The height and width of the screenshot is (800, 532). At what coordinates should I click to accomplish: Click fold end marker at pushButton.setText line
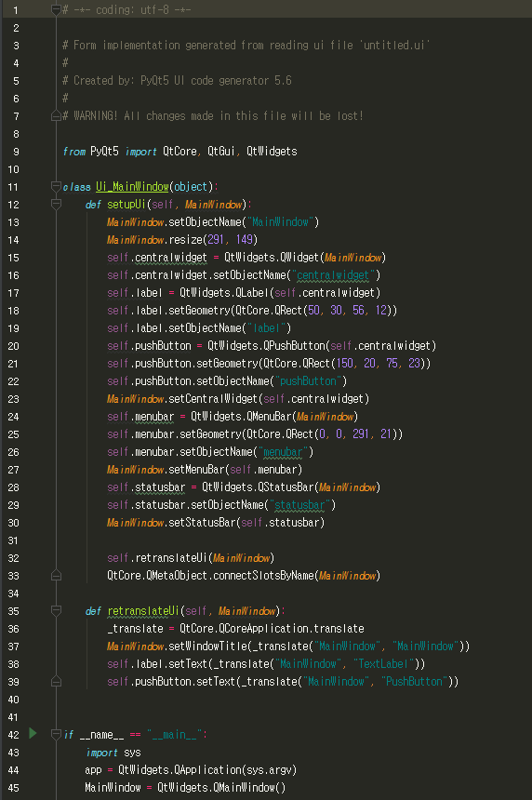pos(56,682)
